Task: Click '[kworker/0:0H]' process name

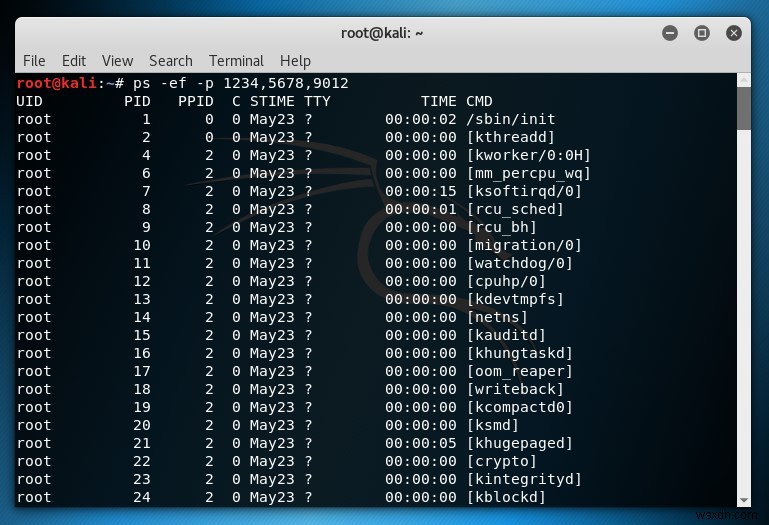Action: 529,155
